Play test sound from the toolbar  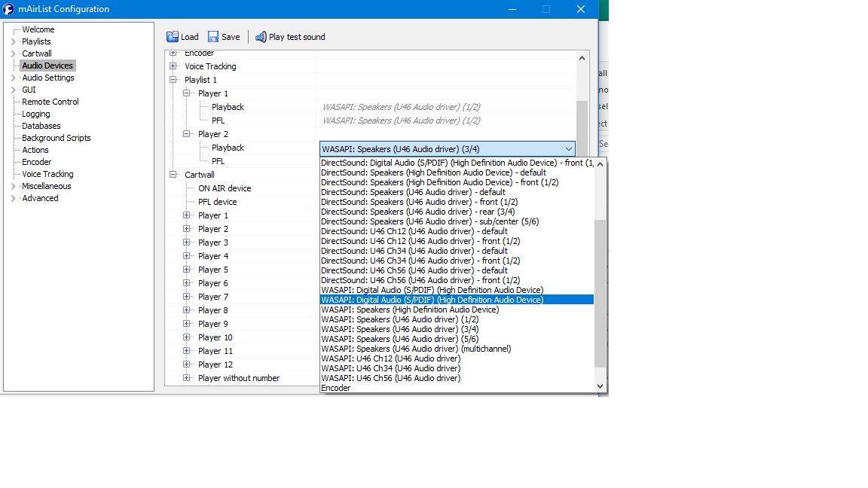pos(290,37)
